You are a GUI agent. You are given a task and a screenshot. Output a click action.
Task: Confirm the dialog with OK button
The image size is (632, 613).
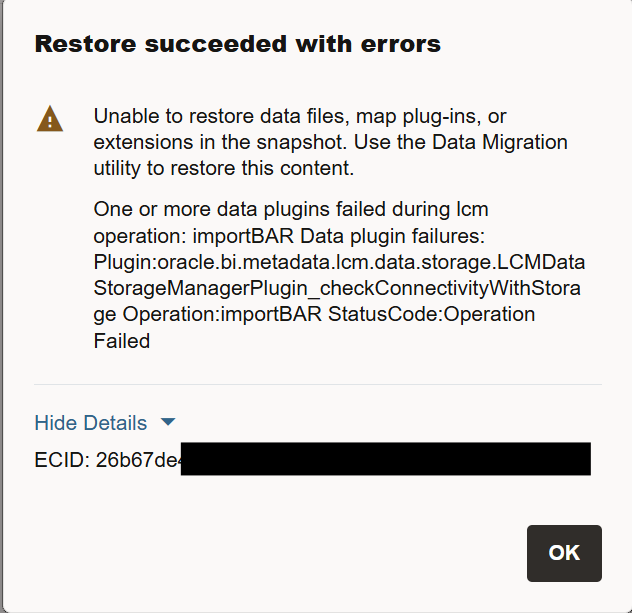click(x=564, y=553)
